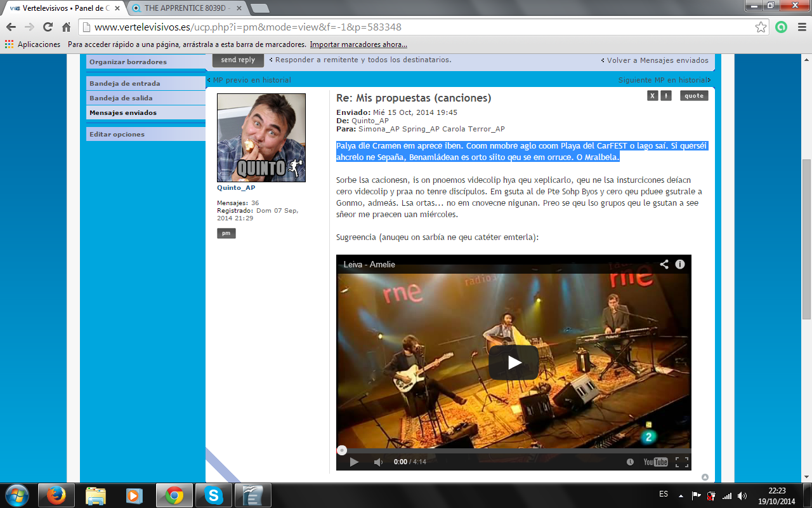The width and height of the screenshot is (812, 508).
Task: Report the message with the ! icon
Action: pyautogui.click(x=667, y=95)
